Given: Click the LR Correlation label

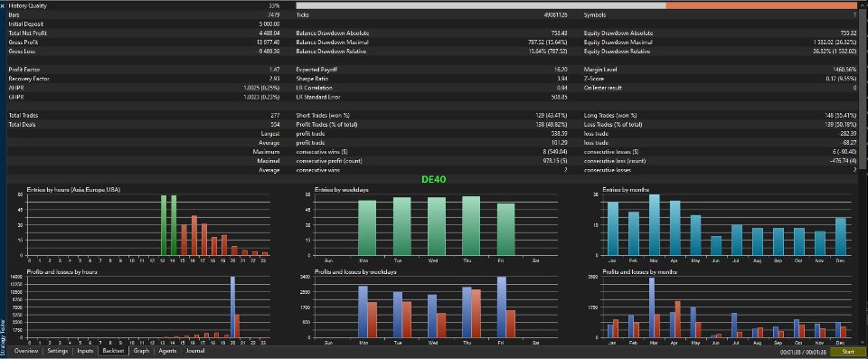Looking at the screenshot, I should pos(315,88).
